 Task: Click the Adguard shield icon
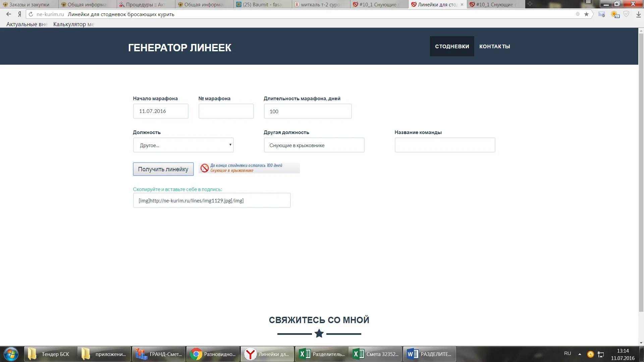[x=626, y=14]
